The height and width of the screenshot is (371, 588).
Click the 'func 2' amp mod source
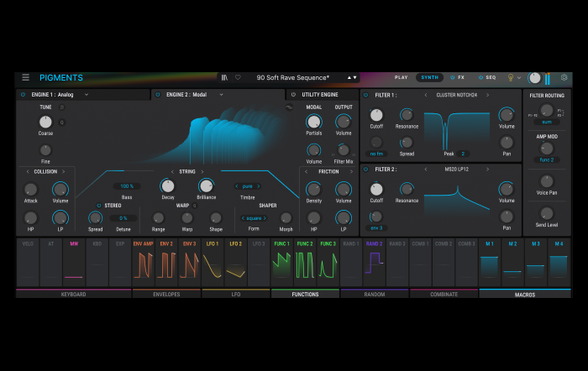(547, 159)
